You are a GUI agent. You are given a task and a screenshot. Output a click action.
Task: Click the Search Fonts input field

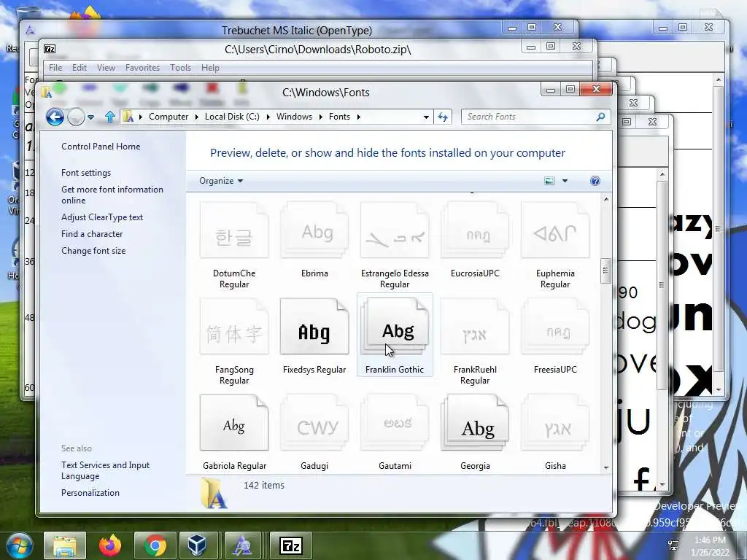point(529,117)
